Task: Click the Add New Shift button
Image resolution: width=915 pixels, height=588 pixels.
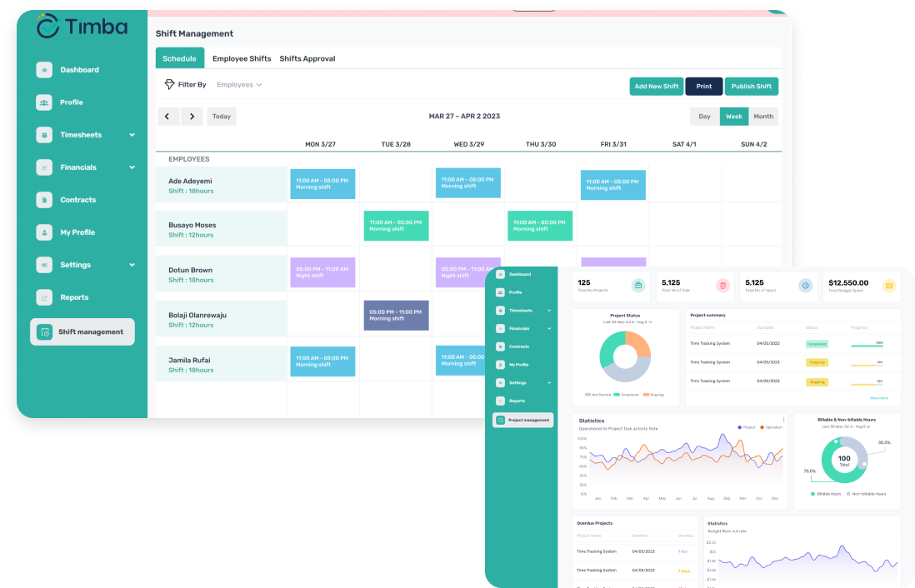Action: point(657,87)
